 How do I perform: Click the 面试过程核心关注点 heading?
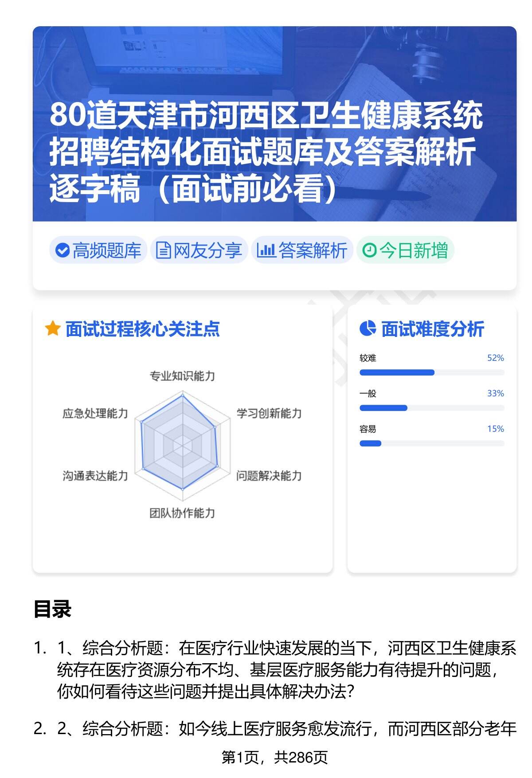click(x=142, y=329)
